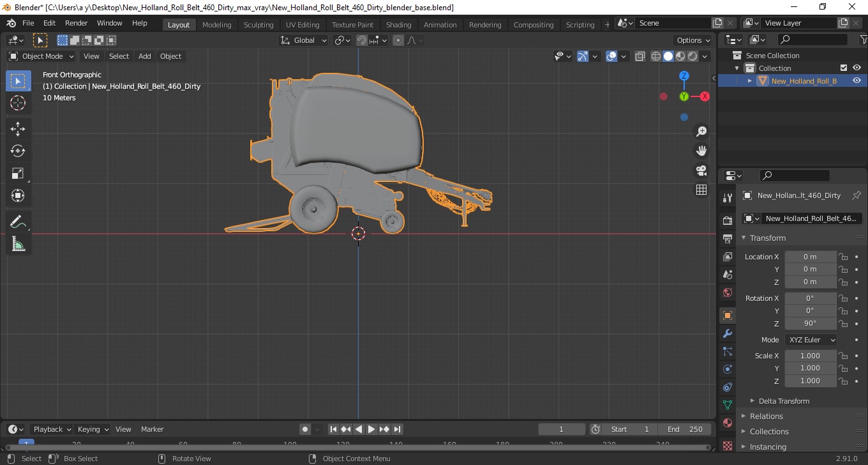The image size is (868, 465).
Task: Select the Select Box tool
Action: 18,81
